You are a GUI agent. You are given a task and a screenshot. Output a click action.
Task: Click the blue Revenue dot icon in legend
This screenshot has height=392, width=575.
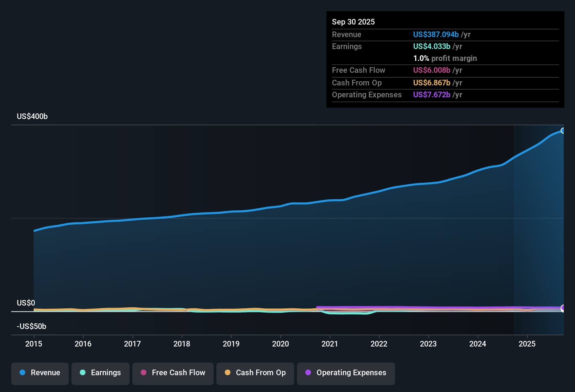click(x=22, y=373)
